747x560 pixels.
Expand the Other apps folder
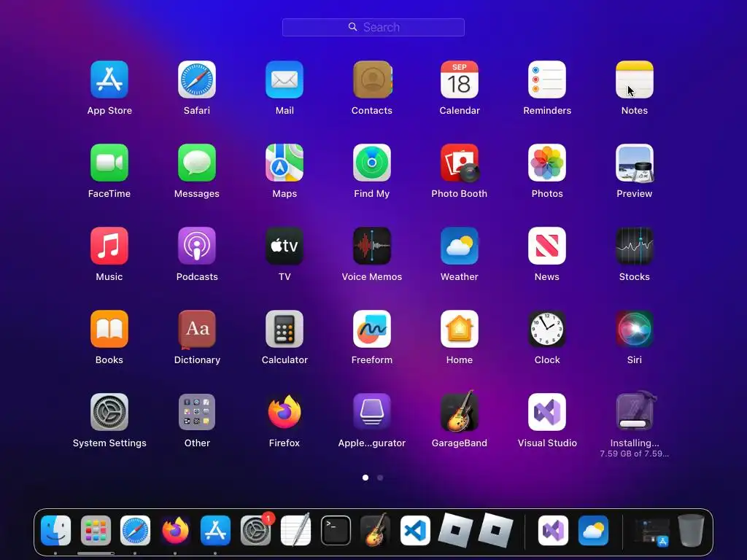click(197, 412)
